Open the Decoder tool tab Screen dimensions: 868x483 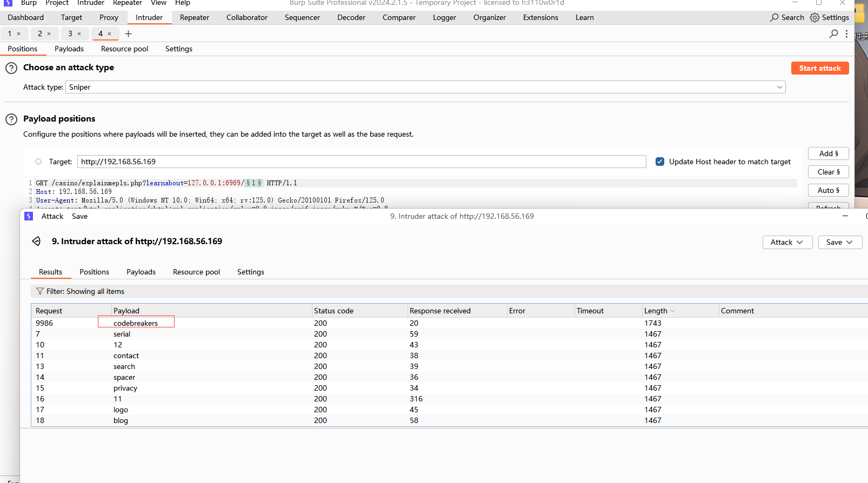(x=351, y=17)
